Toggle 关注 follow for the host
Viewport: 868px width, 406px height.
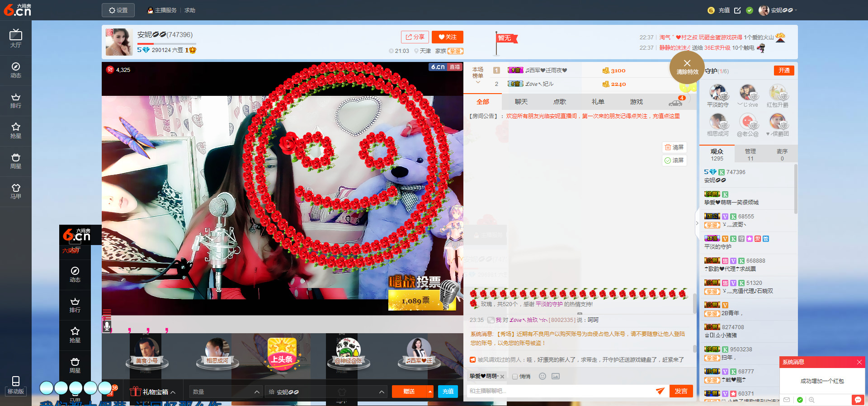click(x=448, y=37)
